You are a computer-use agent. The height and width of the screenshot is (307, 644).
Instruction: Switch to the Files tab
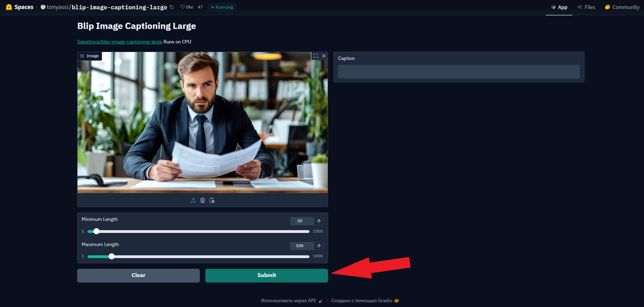(586, 7)
